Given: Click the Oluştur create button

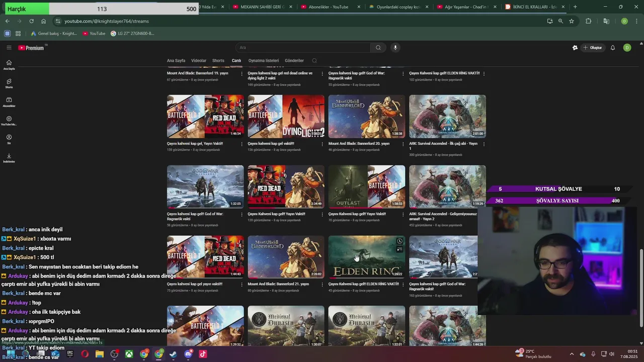Looking at the screenshot, I should [593, 48].
